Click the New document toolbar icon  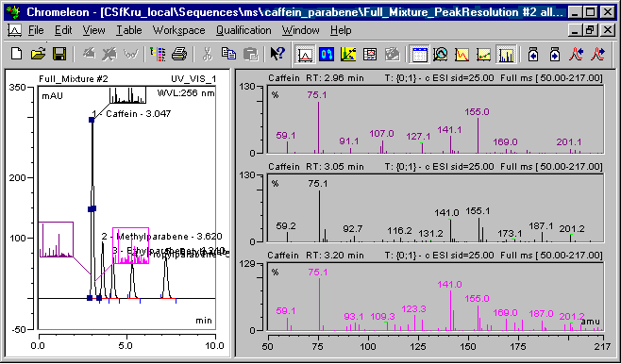16,54
